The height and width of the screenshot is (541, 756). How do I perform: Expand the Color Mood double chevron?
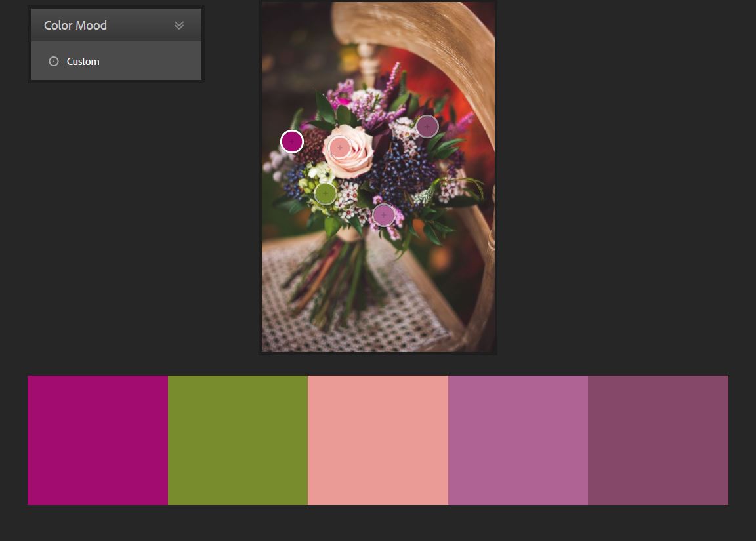click(x=179, y=25)
